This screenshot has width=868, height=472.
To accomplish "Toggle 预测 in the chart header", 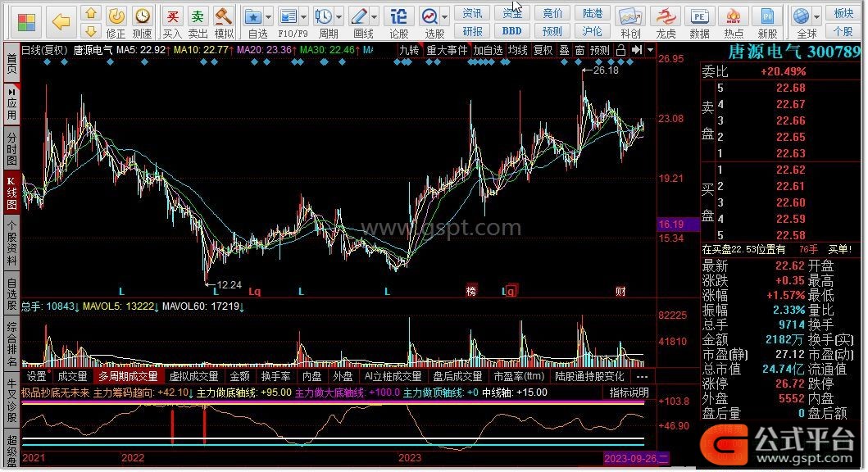I will click(x=599, y=50).
